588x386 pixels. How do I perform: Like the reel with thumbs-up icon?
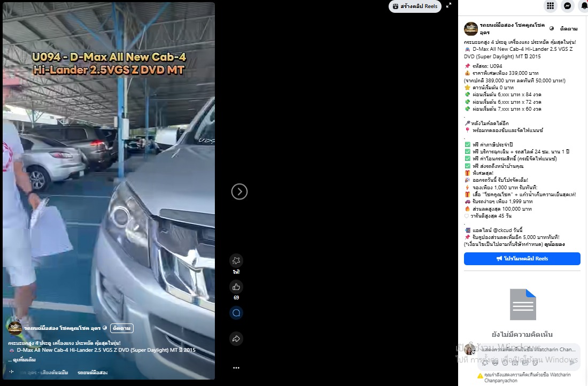(236, 287)
